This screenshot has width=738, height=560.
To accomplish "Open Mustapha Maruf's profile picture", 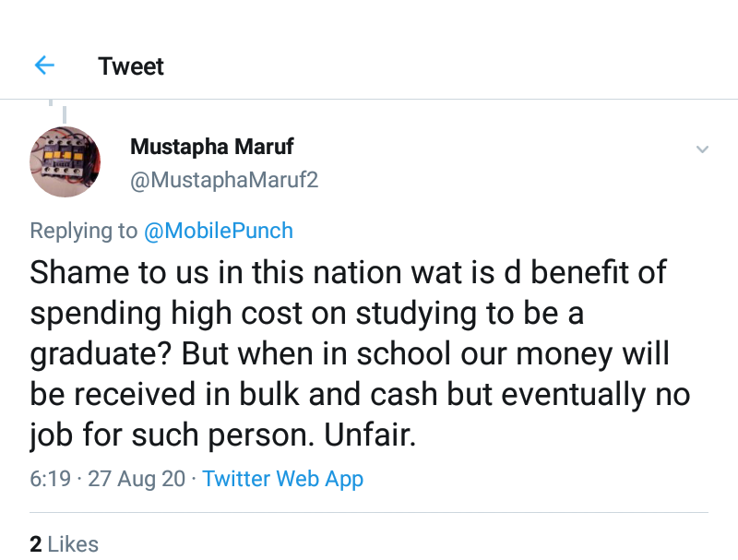I will pyautogui.click(x=65, y=161).
